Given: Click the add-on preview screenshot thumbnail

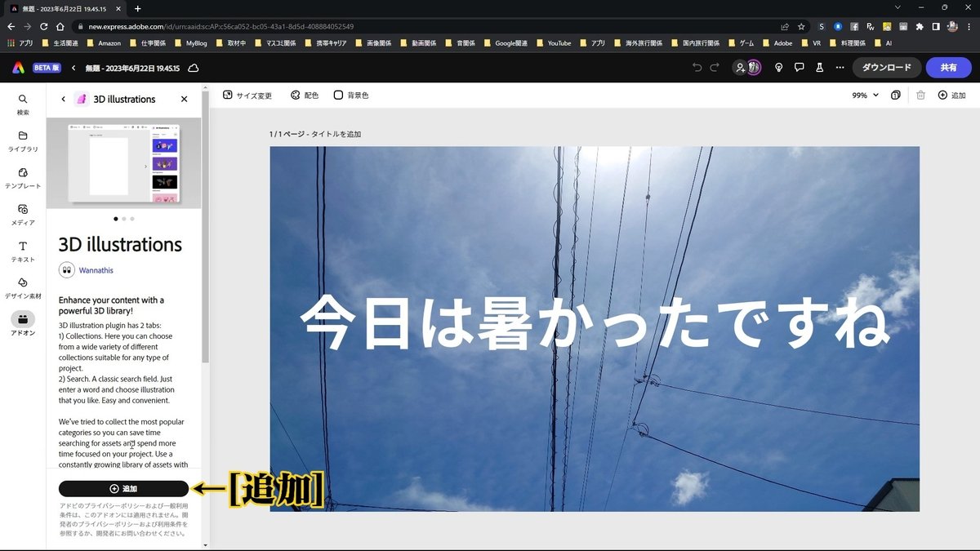Looking at the screenshot, I should click(x=123, y=162).
